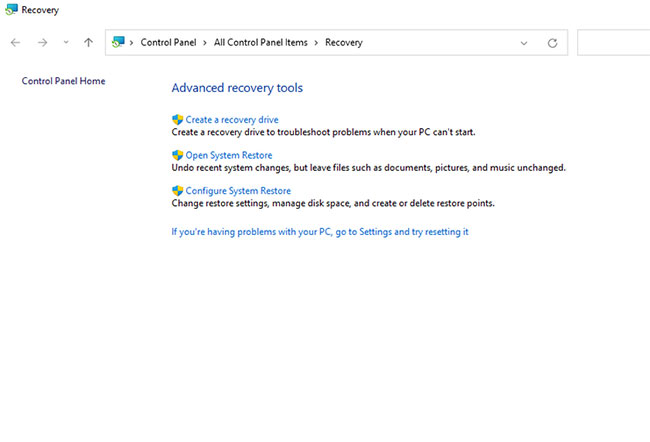The image size is (650, 442).
Task: Select the Advanced recovery tools heading
Action: [237, 88]
